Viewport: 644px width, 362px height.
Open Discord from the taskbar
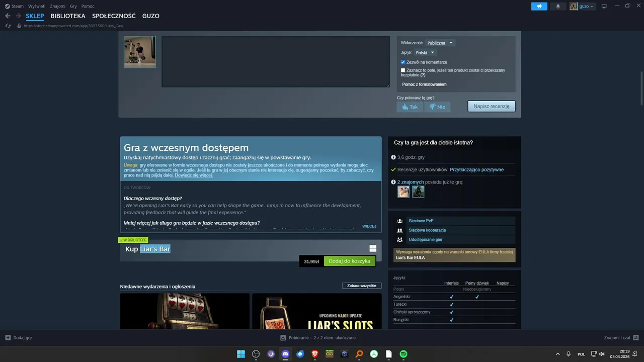point(286,354)
